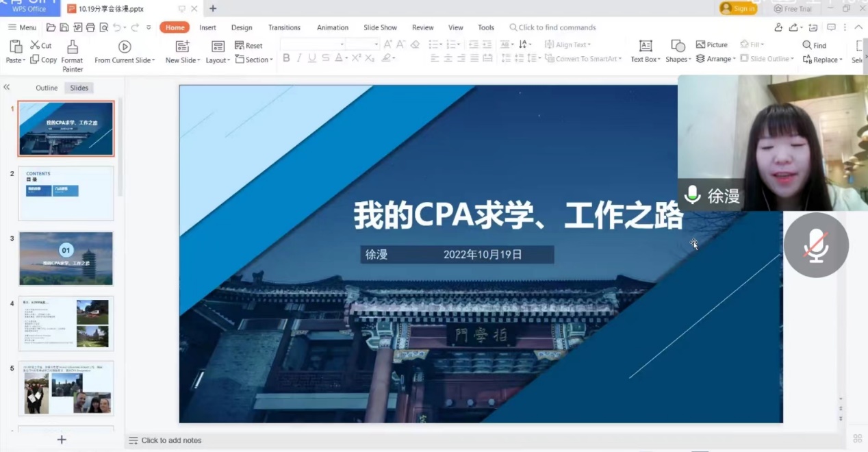Click the Copy icon
This screenshot has width=868, height=452.
tap(35, 60)
